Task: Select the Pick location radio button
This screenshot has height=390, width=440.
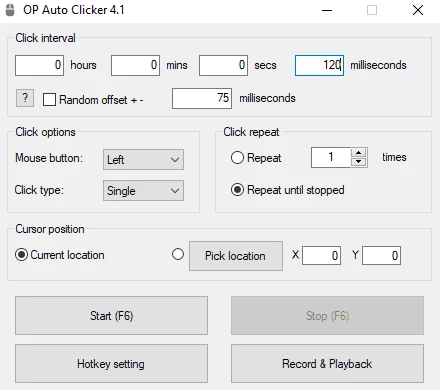Action: (x=178, y=254)
